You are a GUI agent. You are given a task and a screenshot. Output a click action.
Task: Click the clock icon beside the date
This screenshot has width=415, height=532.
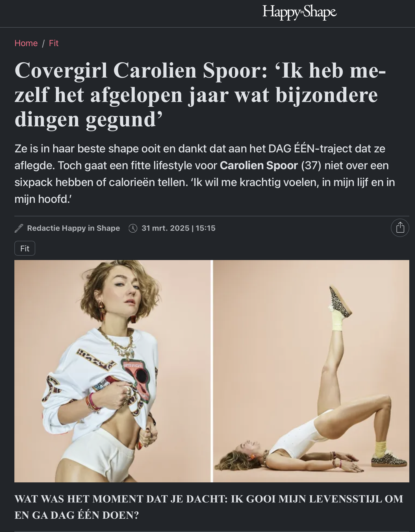click(133, 228)
